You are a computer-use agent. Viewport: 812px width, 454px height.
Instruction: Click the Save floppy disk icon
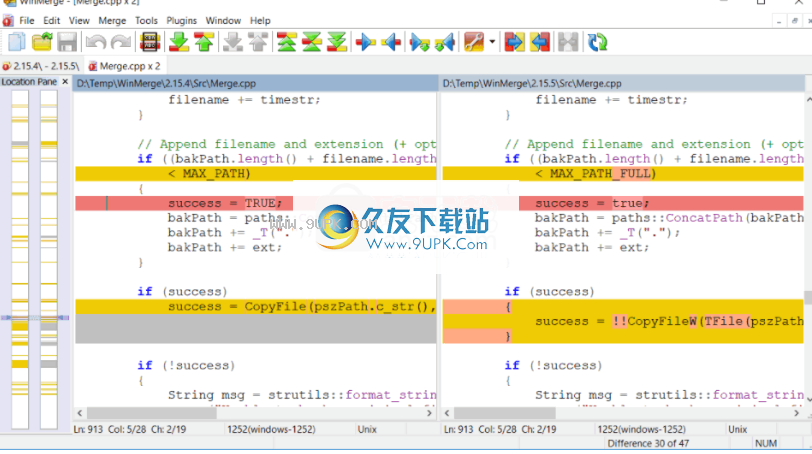(67, 42)
